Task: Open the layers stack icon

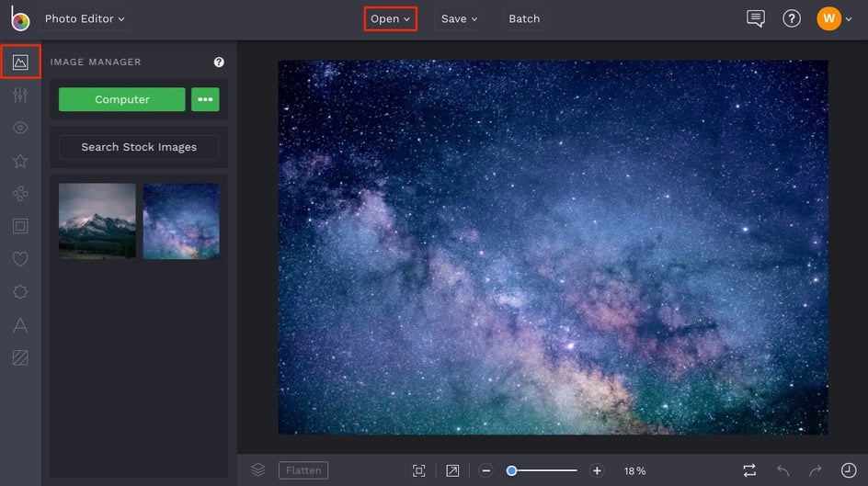Action: pyautogui.click(x=258, y=470)
